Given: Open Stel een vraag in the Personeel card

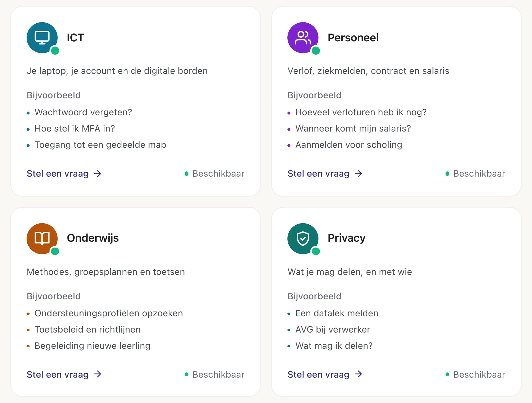Looking at the screenshot, I should pos(325,174).
